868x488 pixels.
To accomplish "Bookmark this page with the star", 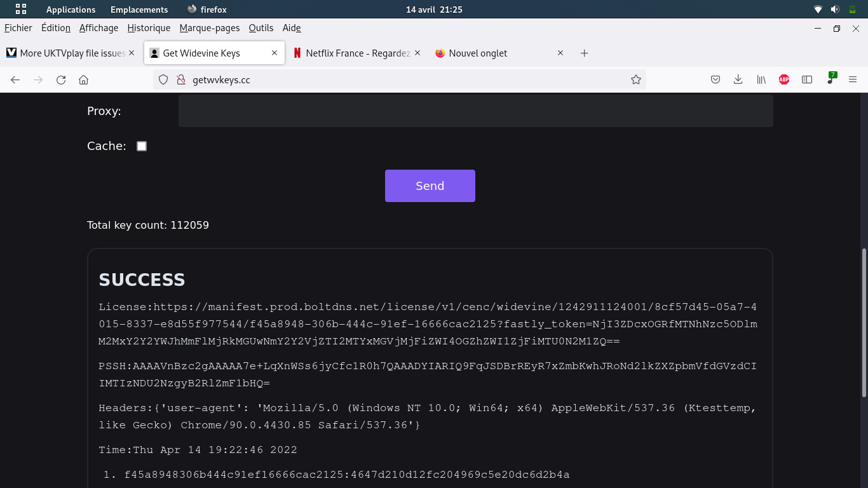I will pos(635,80).
